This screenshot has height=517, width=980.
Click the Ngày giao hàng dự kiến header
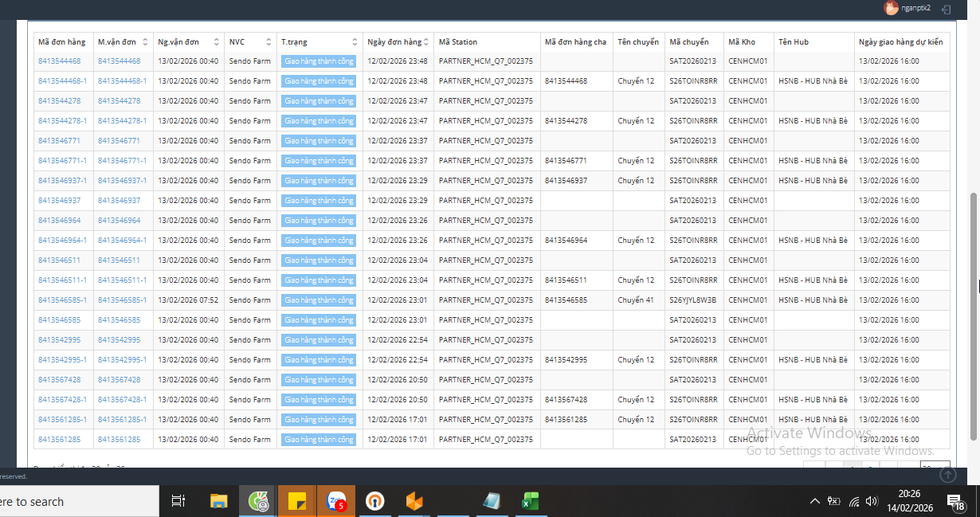[x=900, y=42]
